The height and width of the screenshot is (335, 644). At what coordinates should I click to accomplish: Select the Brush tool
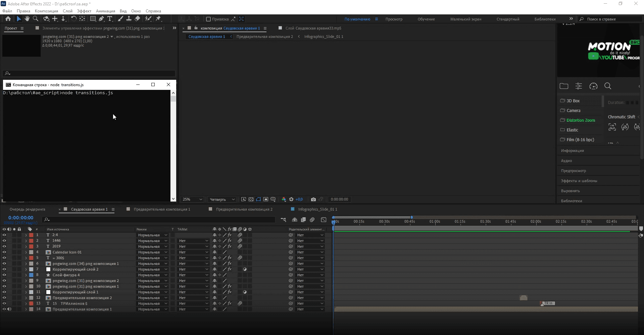click(x=120, y=19)
